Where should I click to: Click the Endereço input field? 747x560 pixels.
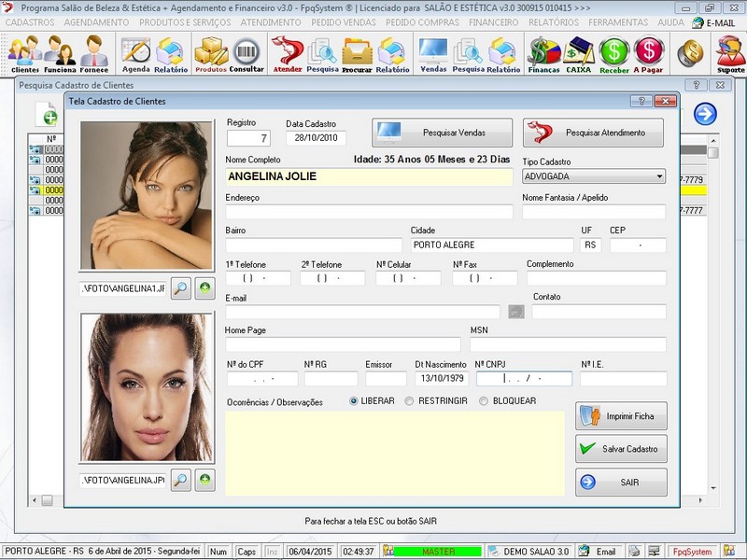click(369, 212)
